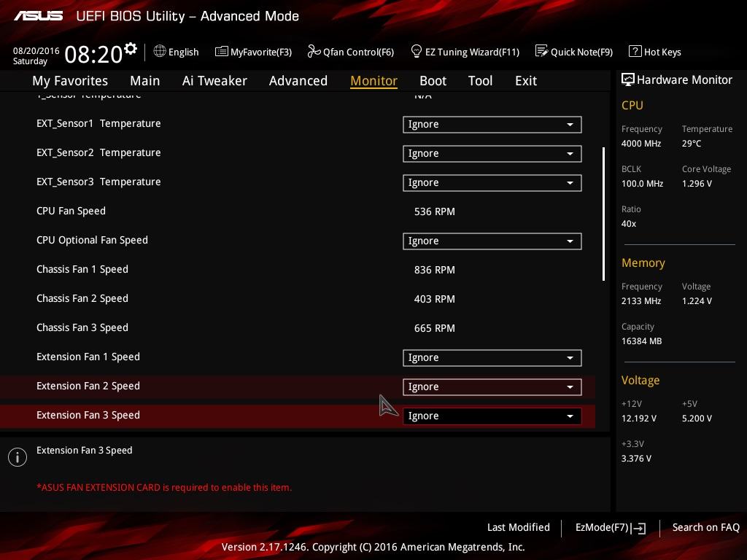Screen dimensions: 747x560
Task: Launch Qfan Control(F6)
Action: tap(351, 52)
